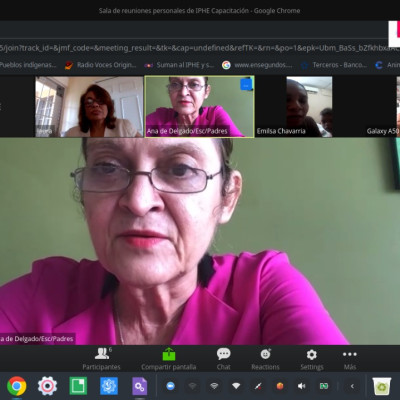Launch Google Chrome from the taskbar
The height and width of the screenshot is (400, 400).
tap(17, 386)
